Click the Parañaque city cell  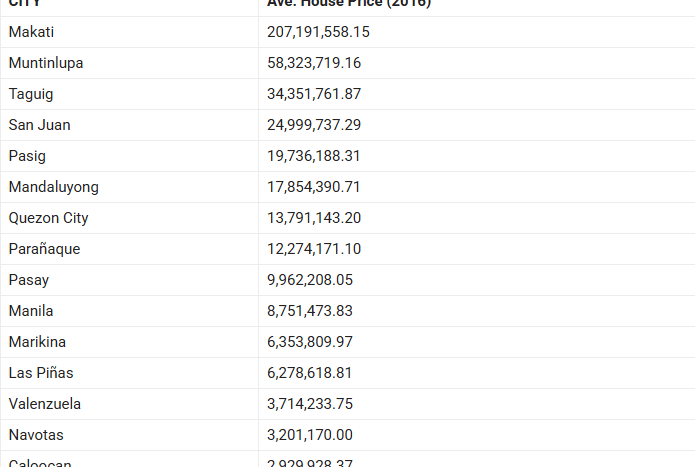click(44, 249)
